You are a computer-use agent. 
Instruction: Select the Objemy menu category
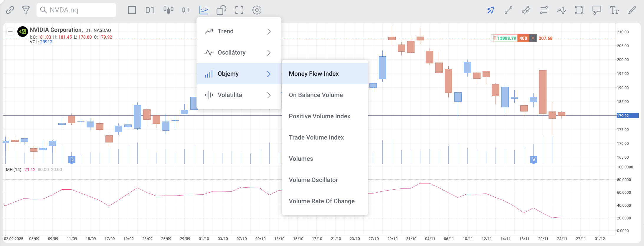coord(239,74)
